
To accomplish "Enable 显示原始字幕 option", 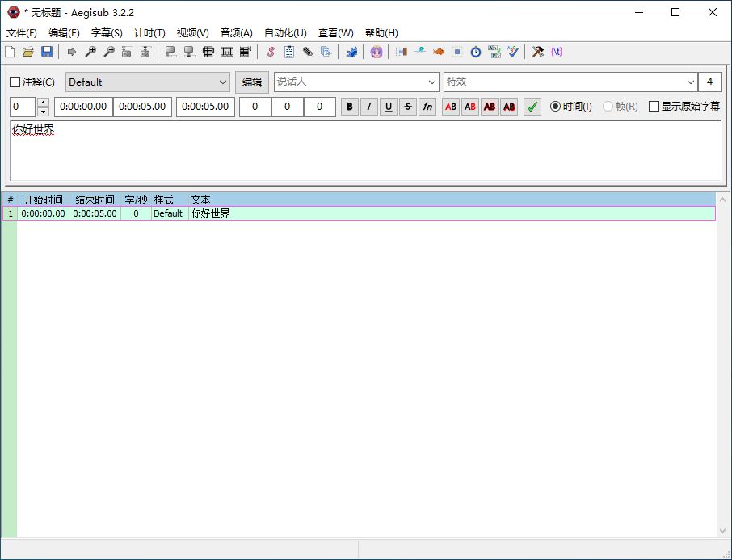I will pyautogui.click(x=654, y=107).
